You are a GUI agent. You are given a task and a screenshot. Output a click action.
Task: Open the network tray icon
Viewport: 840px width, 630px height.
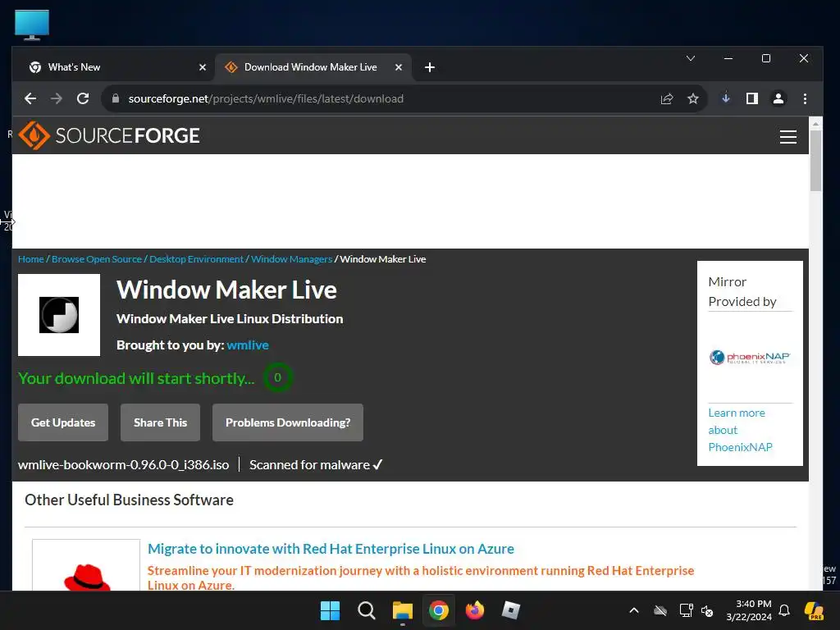(686, 610)
